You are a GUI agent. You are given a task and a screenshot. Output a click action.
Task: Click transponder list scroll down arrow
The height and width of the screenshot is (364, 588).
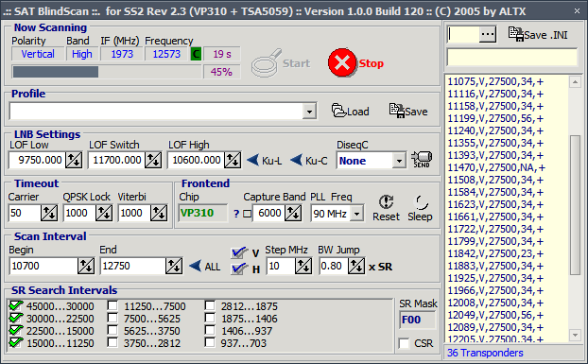[x=575, y=335]
